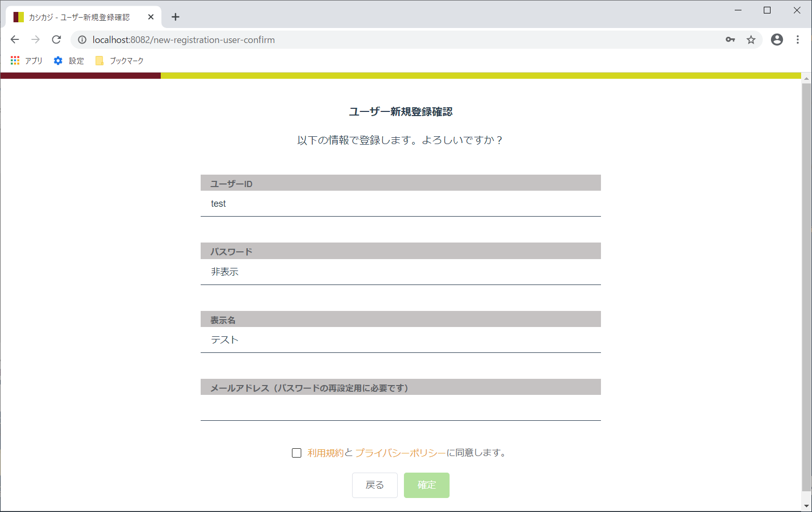Click the password value 非表示
Image resolution: width=812 pixels, height=512 pixels.
[x=225, y=272]
